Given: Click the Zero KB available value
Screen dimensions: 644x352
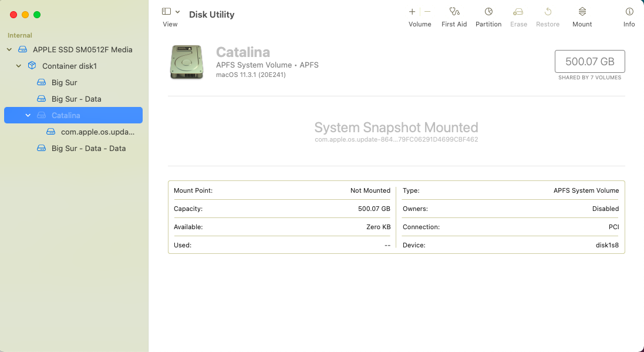Looking at the screenshot, I should pyautogui.click(x=378, y=227).
